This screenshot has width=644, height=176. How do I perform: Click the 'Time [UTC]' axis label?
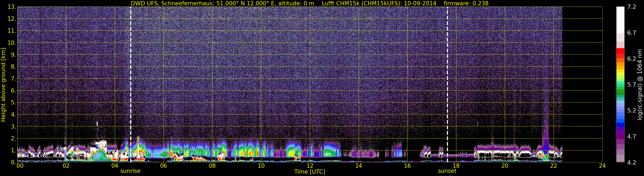click(x=309, y=172)
